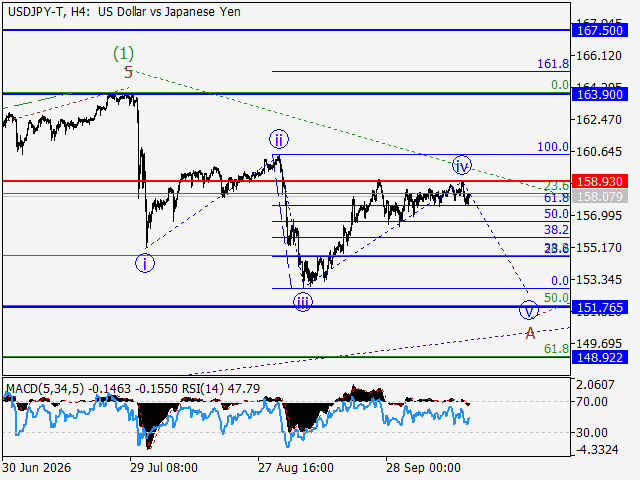640x480 pixels.
Task: Select the blue 0.0 Fibonacci label near 153.345
Action: [560, 281]
